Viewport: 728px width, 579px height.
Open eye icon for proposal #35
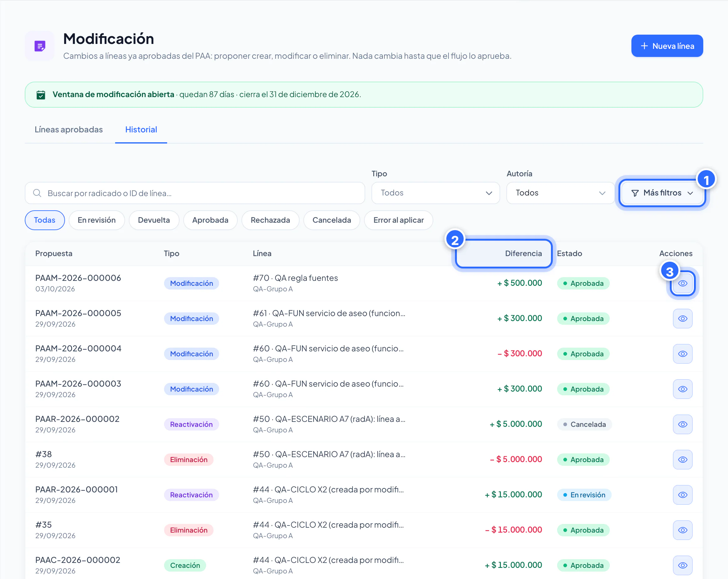click(682, 530)
